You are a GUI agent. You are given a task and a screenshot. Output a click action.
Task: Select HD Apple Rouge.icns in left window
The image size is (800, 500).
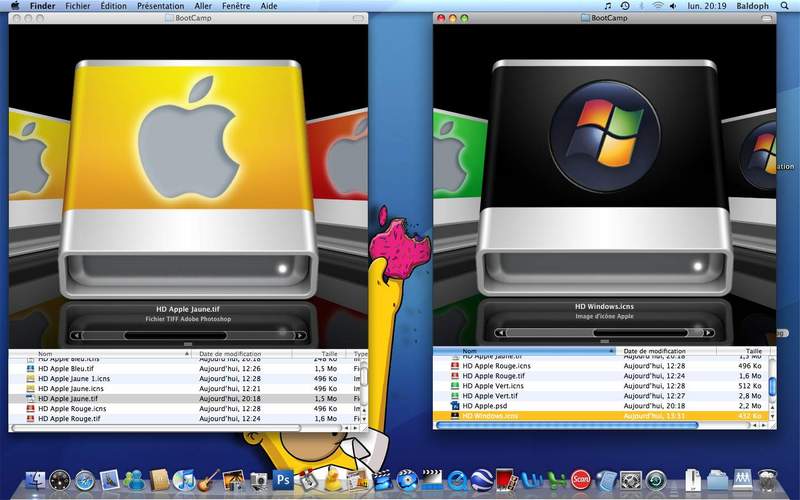(184, 409)
